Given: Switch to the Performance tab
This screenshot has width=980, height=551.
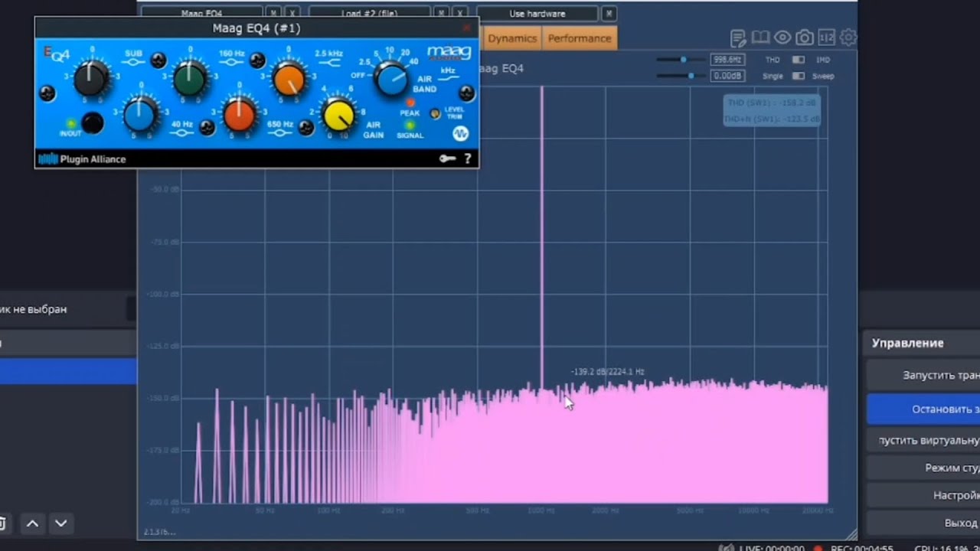Looking at the screenshot, I should click(580, 38).
